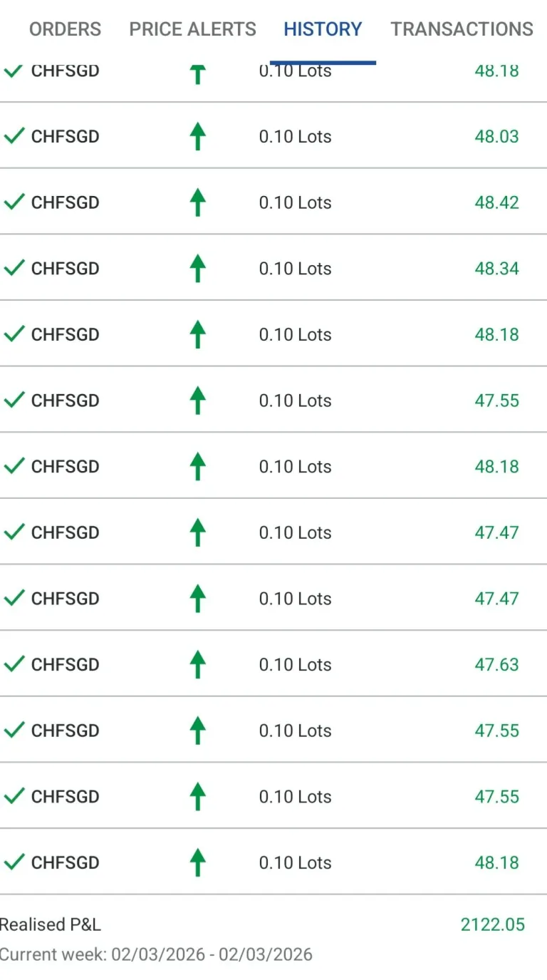The image size is (547, 980).
Task: Select the HISTORY tab
Action: (x=323, y=29)
